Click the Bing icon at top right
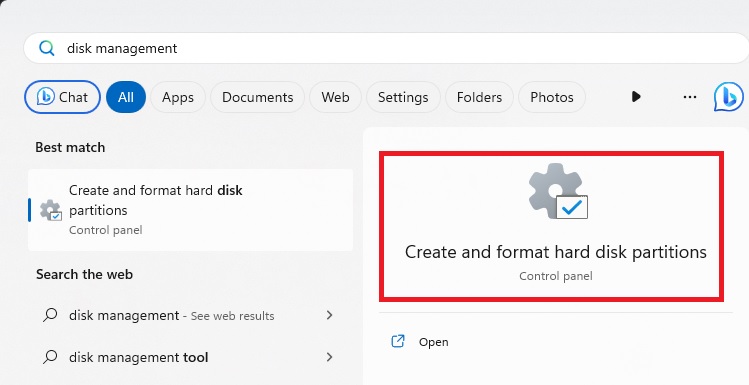This screenshot has width=749, height=385. [728, 97]
